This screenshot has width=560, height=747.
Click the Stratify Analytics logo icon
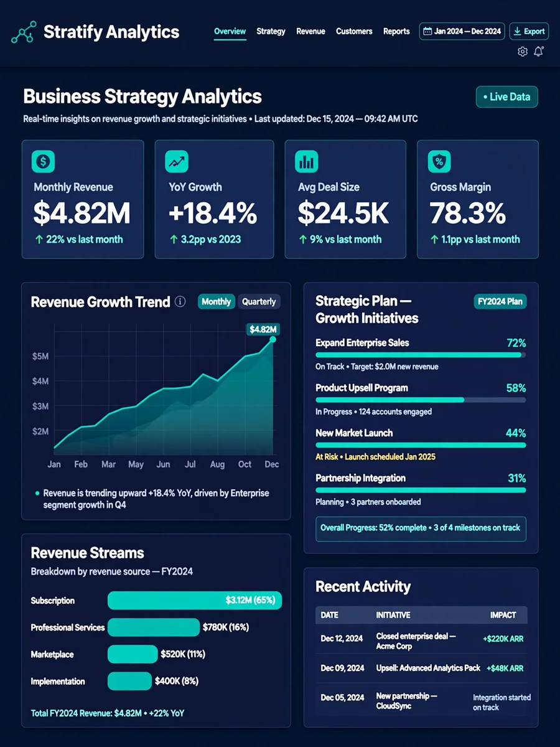(24, 32)
